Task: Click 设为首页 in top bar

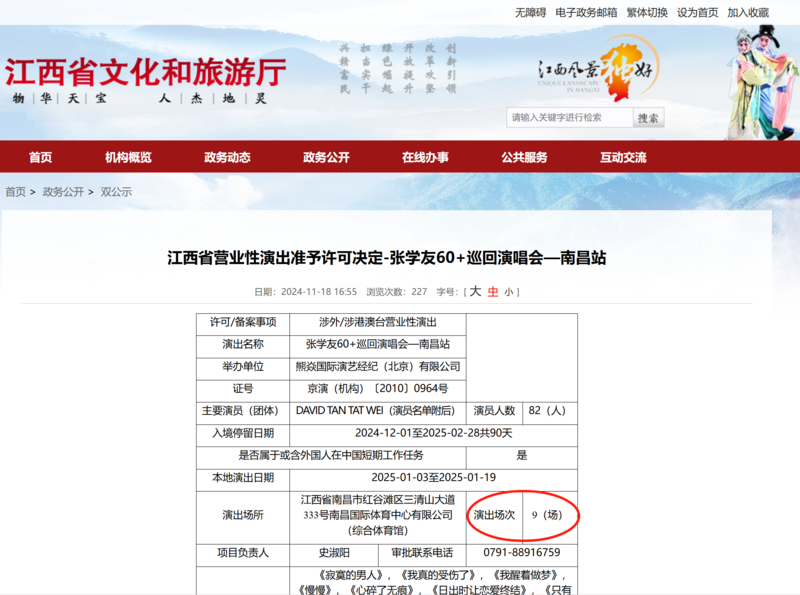Action: 697,13
